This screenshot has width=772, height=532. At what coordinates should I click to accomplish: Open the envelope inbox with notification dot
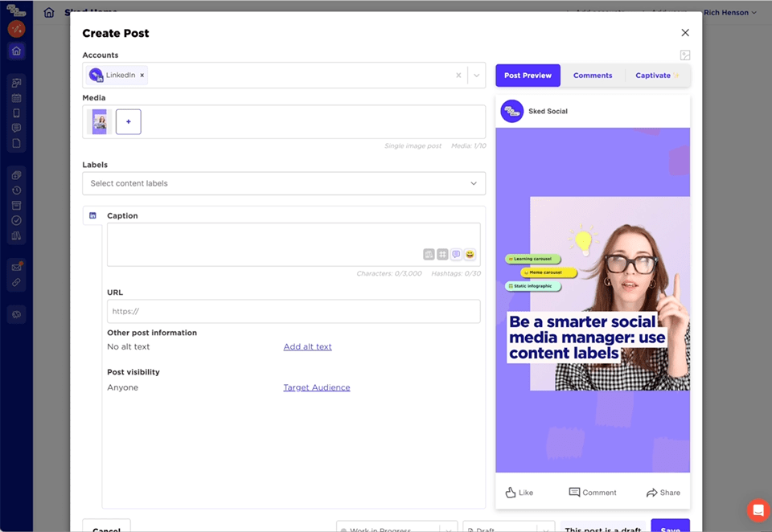[x=16, y=267]
